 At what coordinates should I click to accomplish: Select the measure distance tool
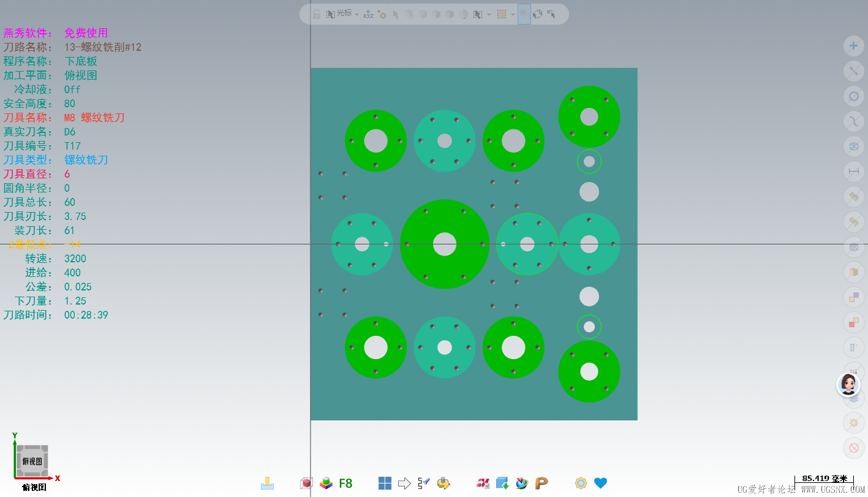tap(853, 172)
